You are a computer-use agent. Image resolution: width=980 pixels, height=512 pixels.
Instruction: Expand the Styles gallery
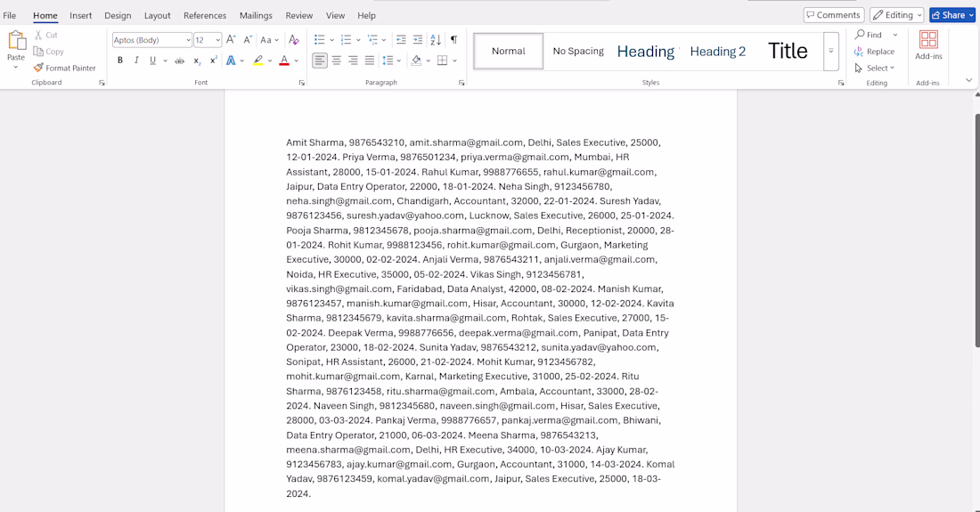coord(830,52)
